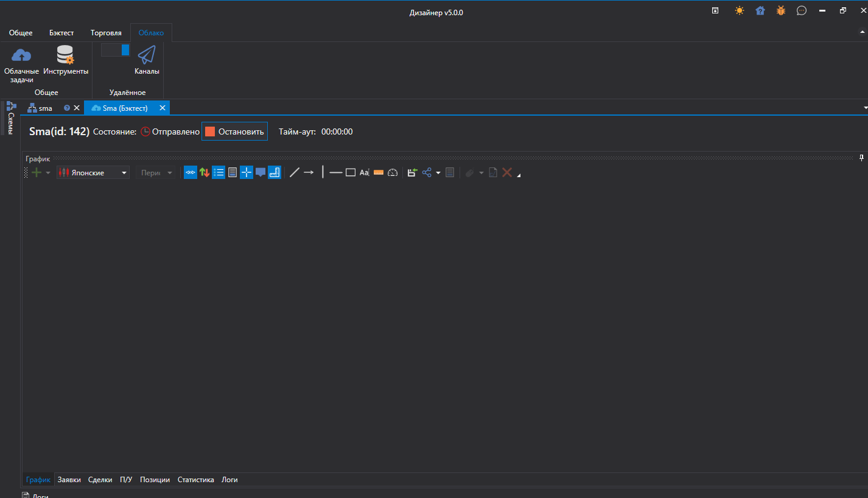Open the chat speech-bubble icon in title bar
868x498 pixels.
pyautogui.click(x=802, y=10)
